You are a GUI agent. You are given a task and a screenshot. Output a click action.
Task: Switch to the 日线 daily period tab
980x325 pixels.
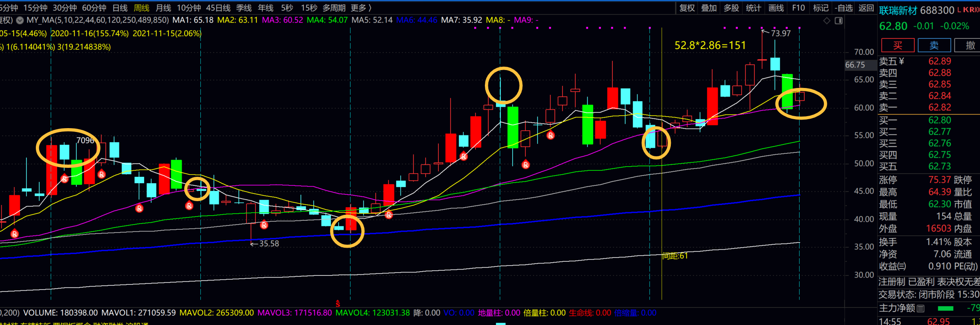click(120, 8)
